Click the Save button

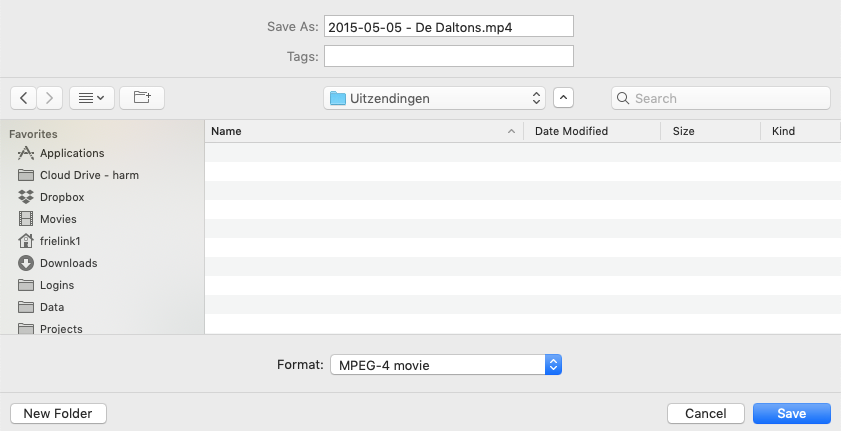pyautogui.click(x=792, y=413)
